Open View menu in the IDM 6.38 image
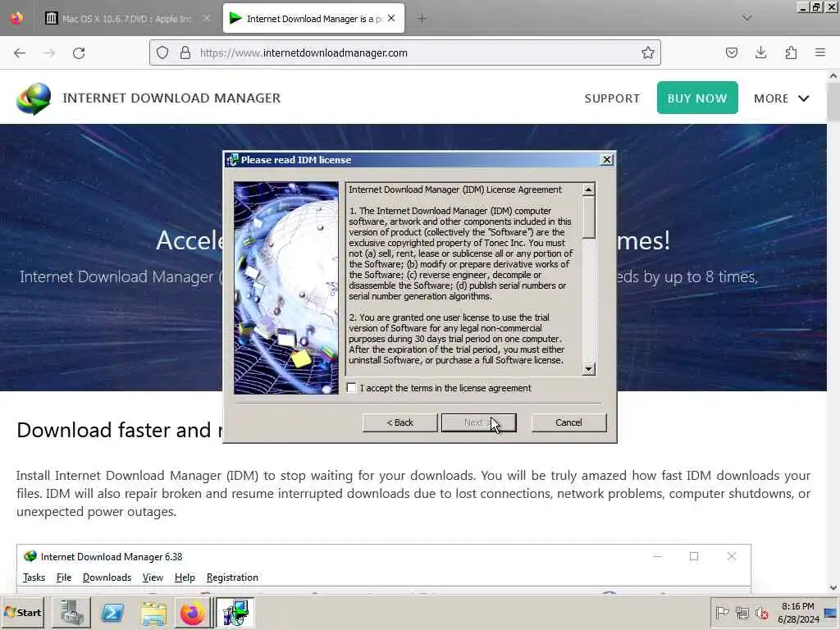This screenshot has width=840, height=630. pyautogui.click(x=153, y=577)
